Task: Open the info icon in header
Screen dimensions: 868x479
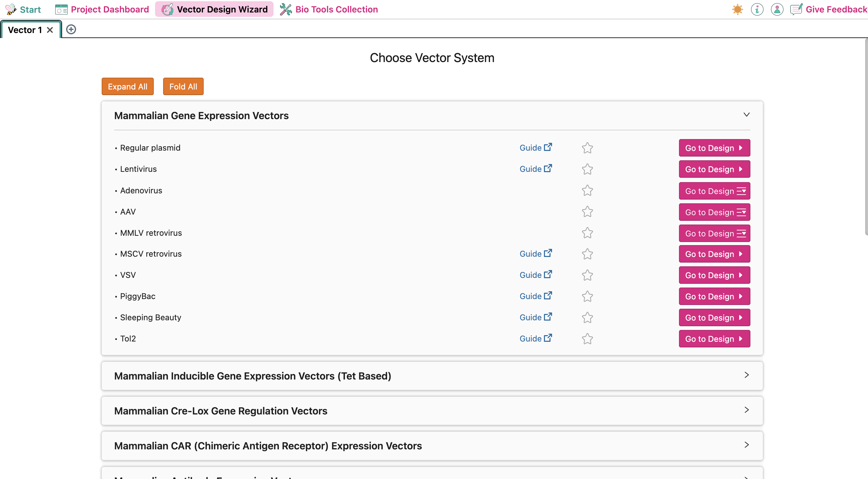Action: 757,9
